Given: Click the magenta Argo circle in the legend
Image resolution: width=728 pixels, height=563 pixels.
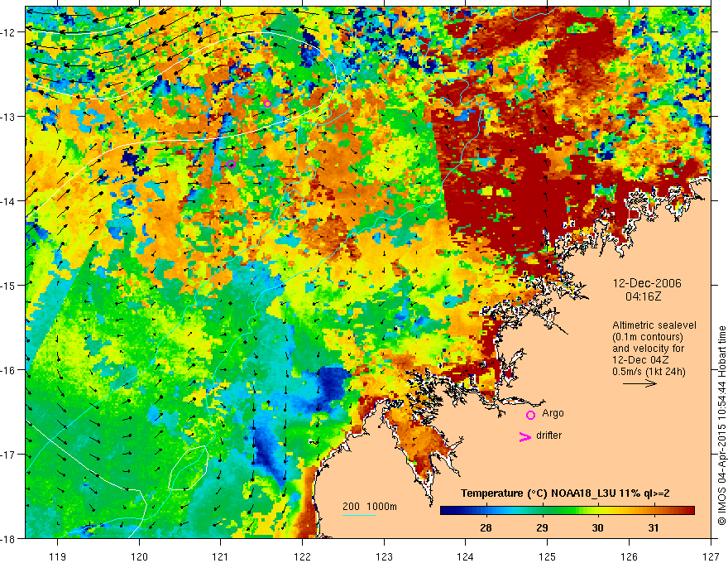Looking at the screenshot, I should 530,415.
